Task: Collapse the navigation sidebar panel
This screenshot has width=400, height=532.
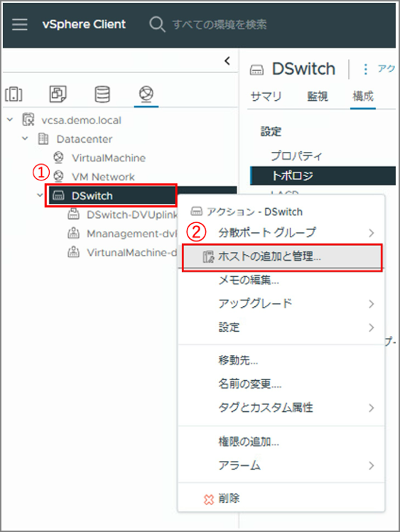Action: [227, 61]
